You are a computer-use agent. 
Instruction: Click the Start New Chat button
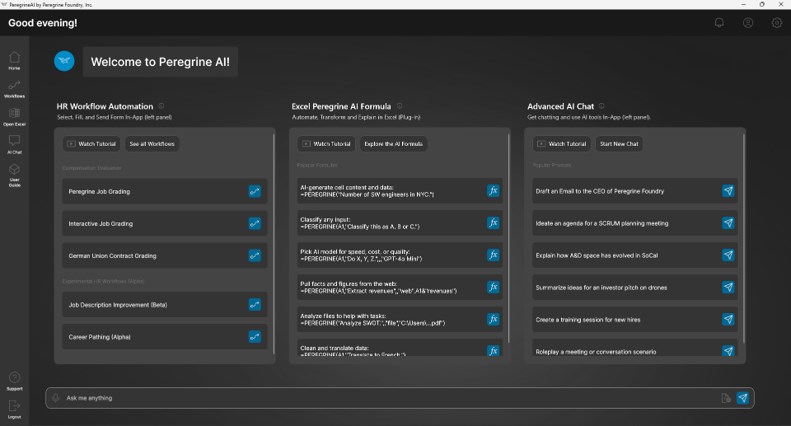pyautogui.click(x=619, y=144)
